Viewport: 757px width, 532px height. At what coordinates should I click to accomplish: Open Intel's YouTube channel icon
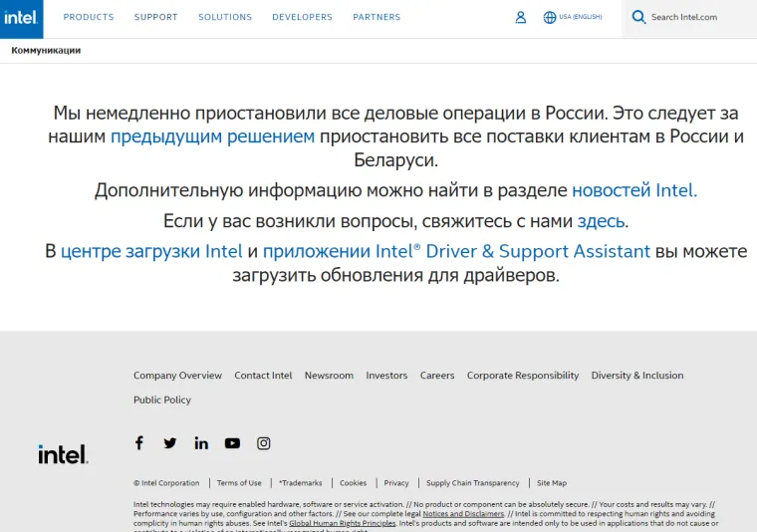pyautogui.click(x=232, y=443)
